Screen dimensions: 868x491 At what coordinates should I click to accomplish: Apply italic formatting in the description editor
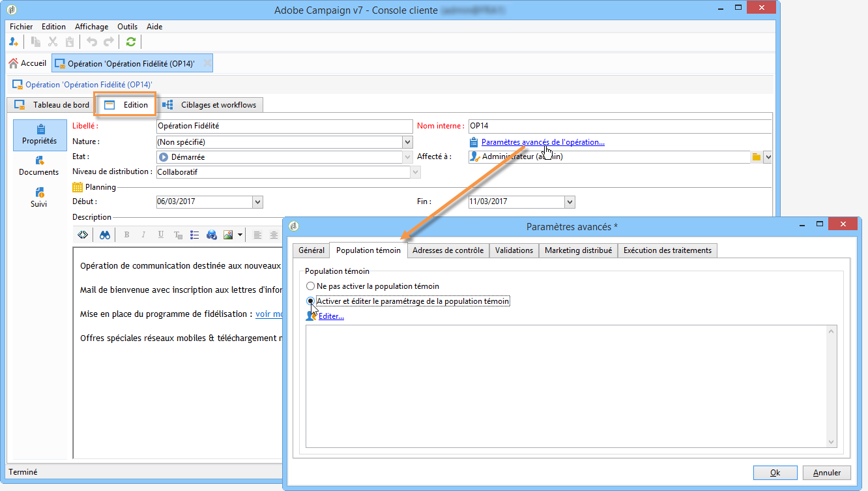tap(144, 235)
